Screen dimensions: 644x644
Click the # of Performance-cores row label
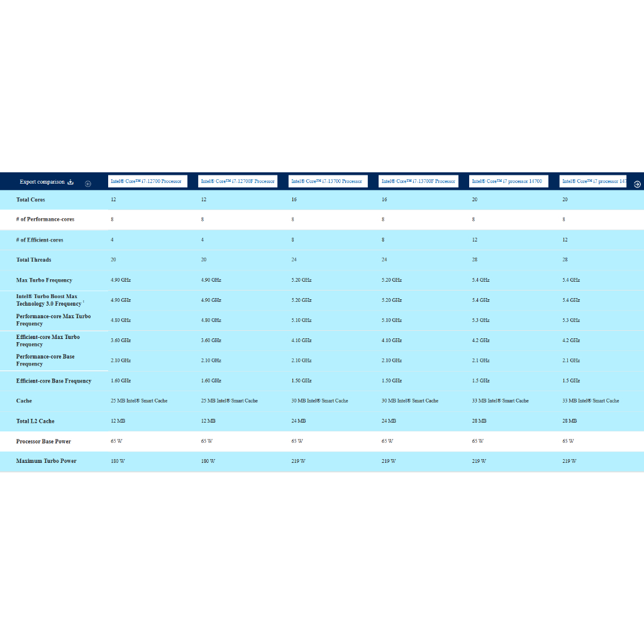(x=45, y=219)
